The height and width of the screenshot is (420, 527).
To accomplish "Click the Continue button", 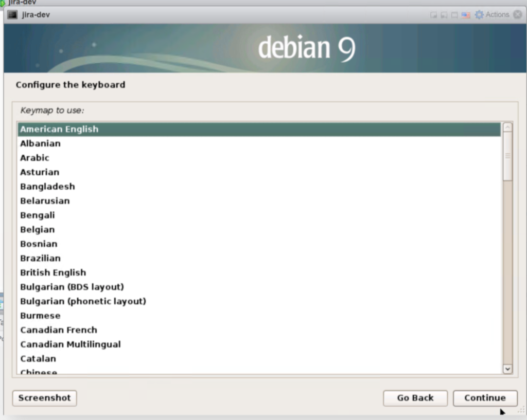I will coord(485,398).
